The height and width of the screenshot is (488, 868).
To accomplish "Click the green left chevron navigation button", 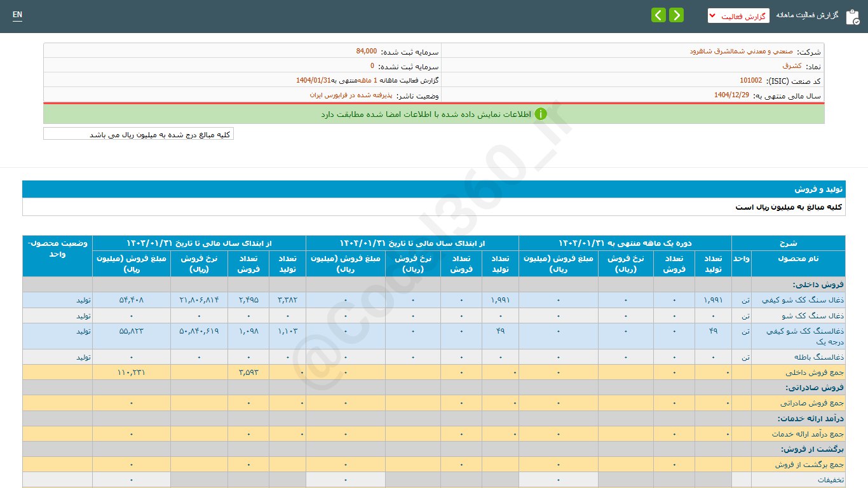I will pos(658,15).
